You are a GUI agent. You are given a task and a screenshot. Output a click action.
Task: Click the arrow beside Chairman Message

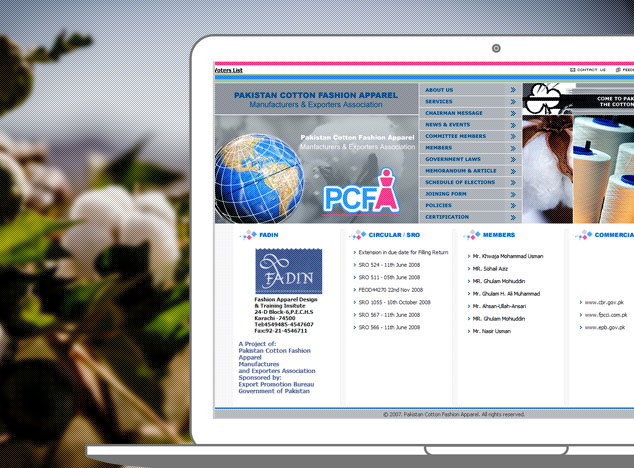pos(513,113)
